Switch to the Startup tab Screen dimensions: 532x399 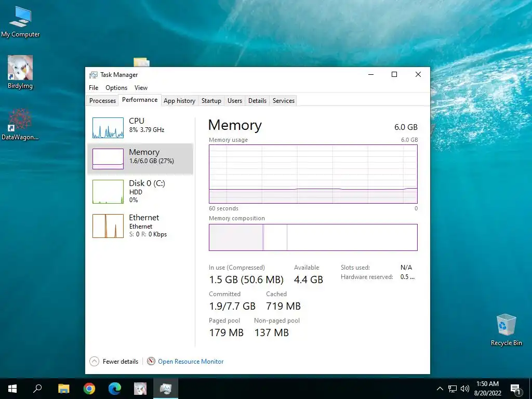211,101
